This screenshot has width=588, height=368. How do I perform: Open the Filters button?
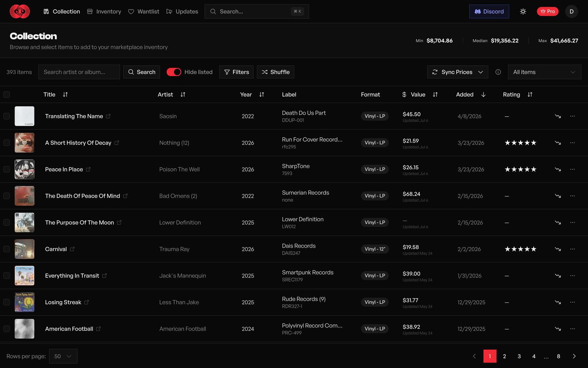pos(236,72)
